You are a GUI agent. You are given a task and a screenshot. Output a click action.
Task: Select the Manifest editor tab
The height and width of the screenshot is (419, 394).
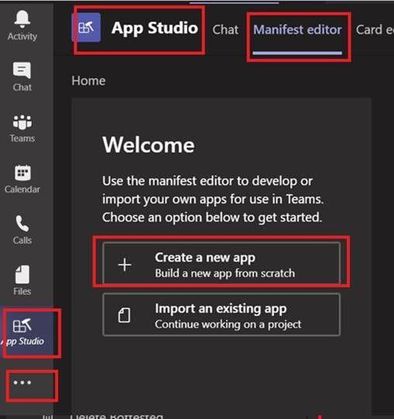pyautogui.click(x=297, y=30)
